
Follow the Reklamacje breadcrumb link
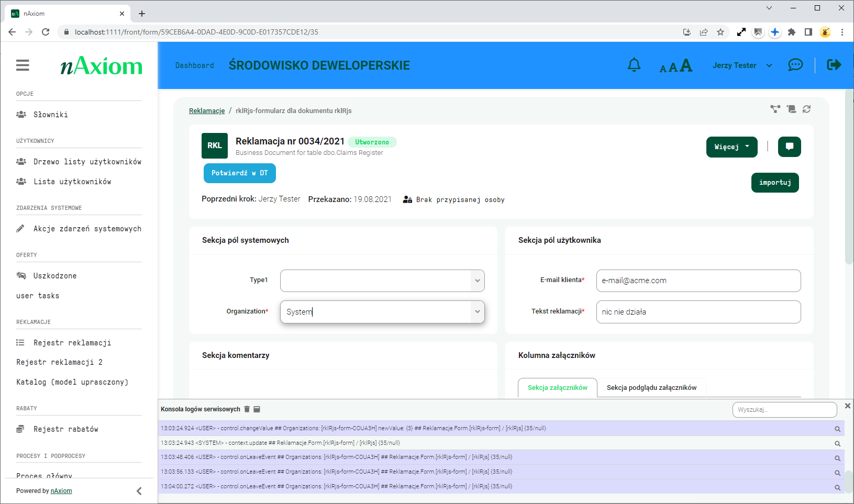coord(207,111)
